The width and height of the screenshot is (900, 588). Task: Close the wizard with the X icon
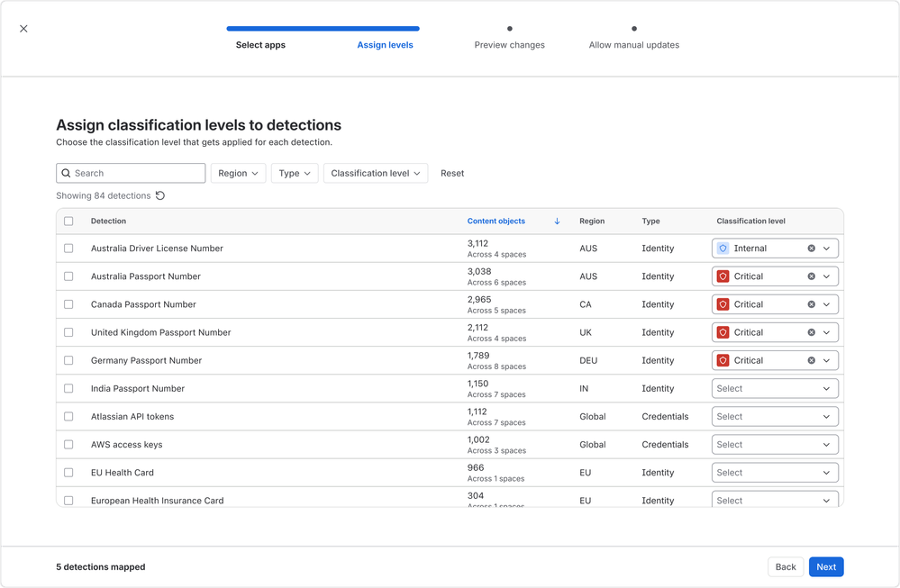tap(23, 29)
